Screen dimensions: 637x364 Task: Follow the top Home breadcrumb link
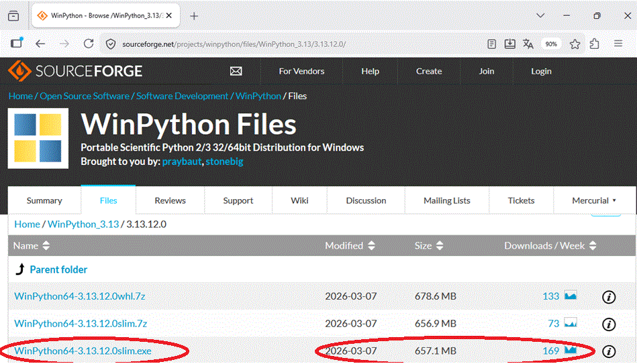21,96
